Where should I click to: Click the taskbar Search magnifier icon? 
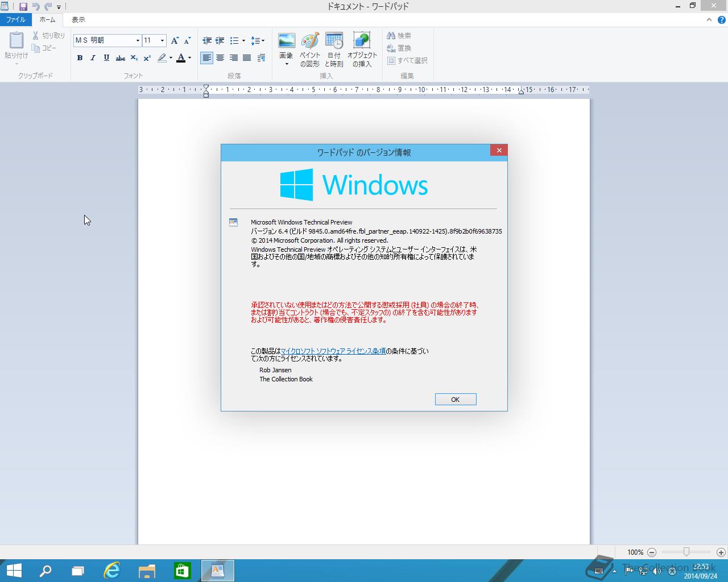(45, 571)
